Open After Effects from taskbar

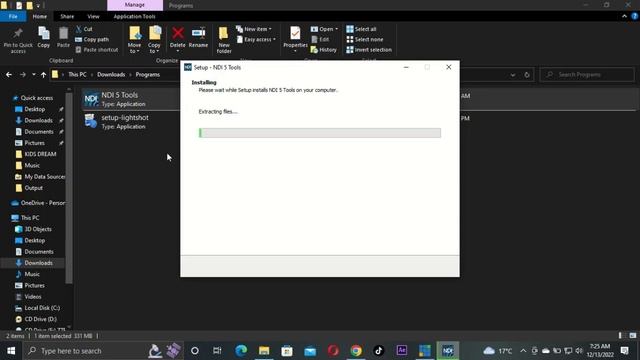[x=402, y=351]
